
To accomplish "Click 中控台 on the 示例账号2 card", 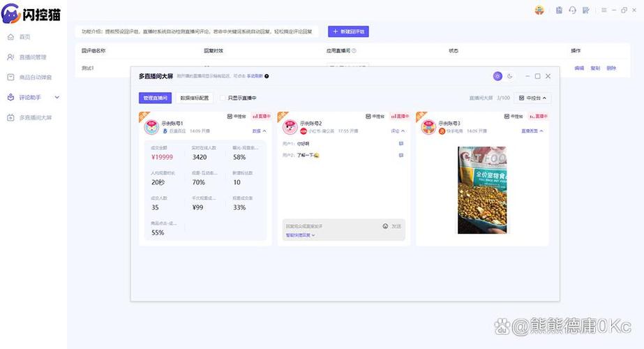I will [375, 117].
